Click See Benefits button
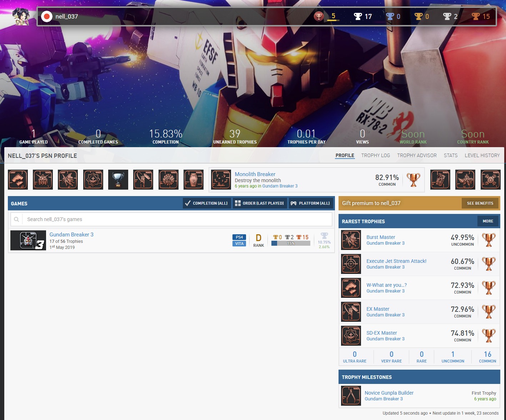 click(x=480, y=203)
